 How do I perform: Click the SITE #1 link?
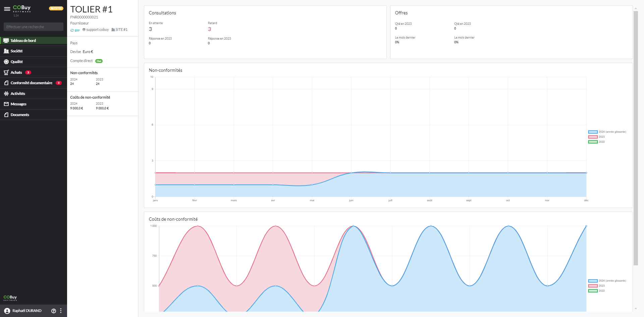pos(121,30)
